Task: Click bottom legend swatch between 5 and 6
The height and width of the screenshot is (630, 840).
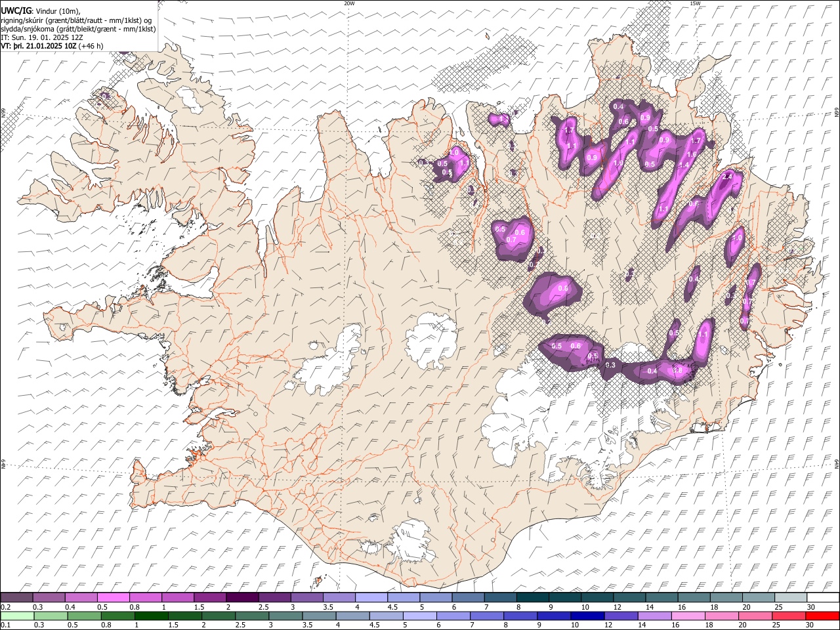Action: (420, 616)
